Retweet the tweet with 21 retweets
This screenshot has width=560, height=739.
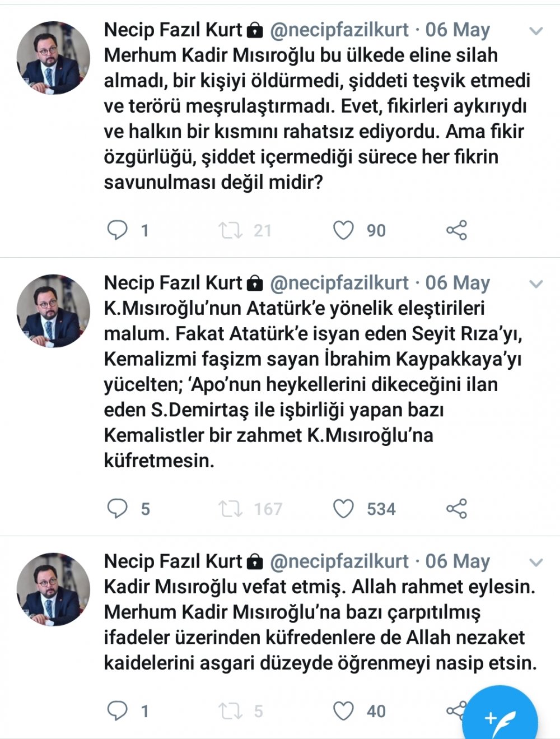pyautogui.click(x=230, y=230)
